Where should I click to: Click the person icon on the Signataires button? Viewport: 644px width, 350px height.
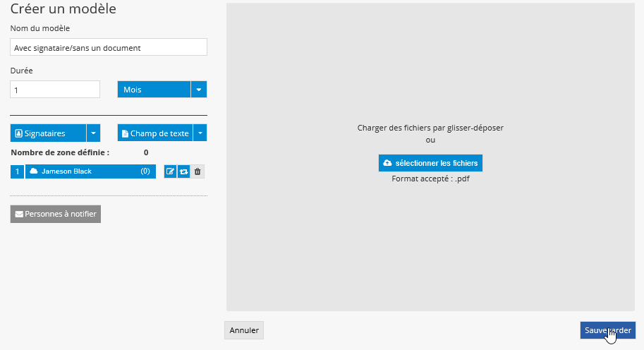[19, 133]
